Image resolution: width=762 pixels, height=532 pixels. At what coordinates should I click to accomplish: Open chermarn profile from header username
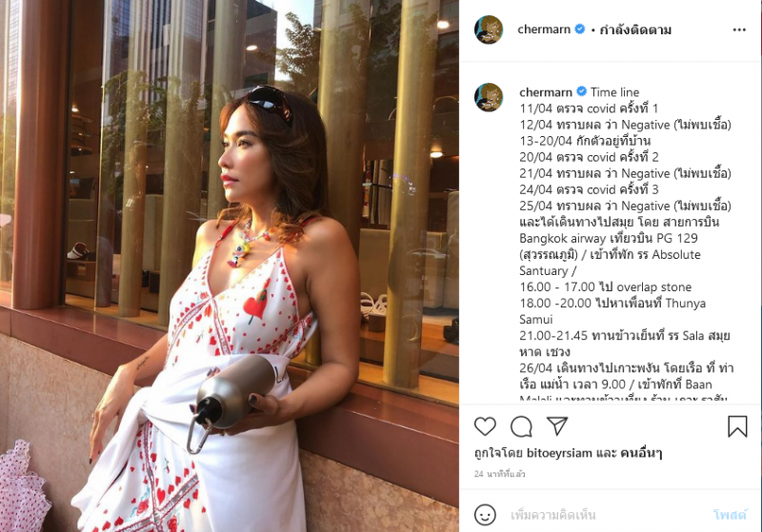544,30
